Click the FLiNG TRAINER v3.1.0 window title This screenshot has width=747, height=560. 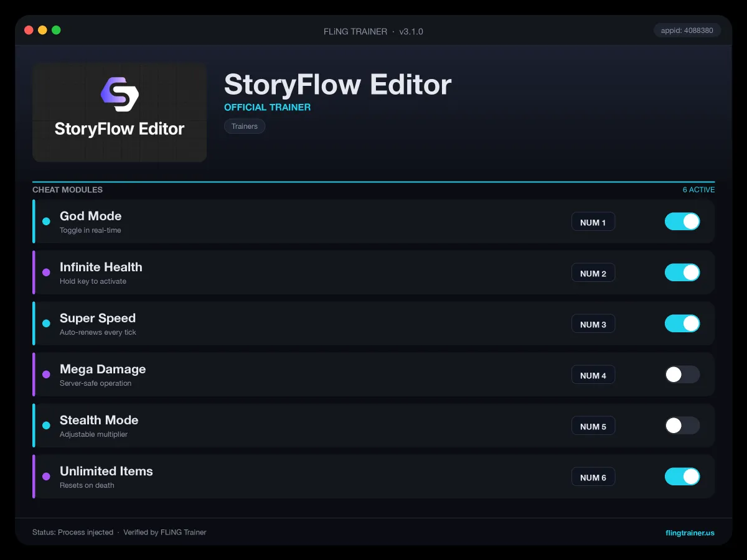point(374,31)
